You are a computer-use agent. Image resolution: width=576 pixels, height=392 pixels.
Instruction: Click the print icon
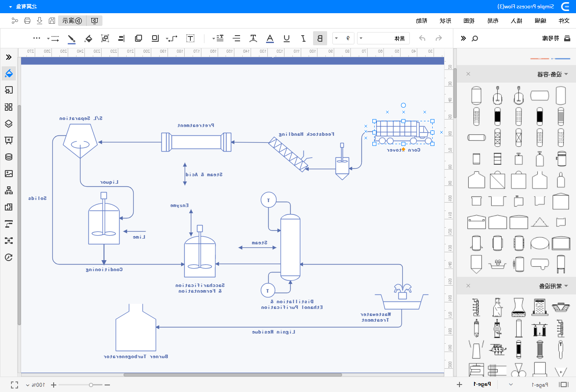pyautogui.click(x=27, y=21)
